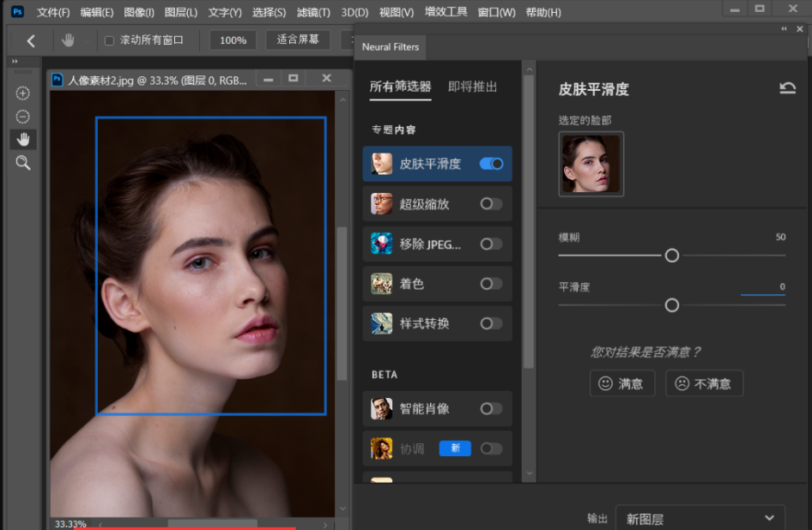Select the zoom in tool

23,93
